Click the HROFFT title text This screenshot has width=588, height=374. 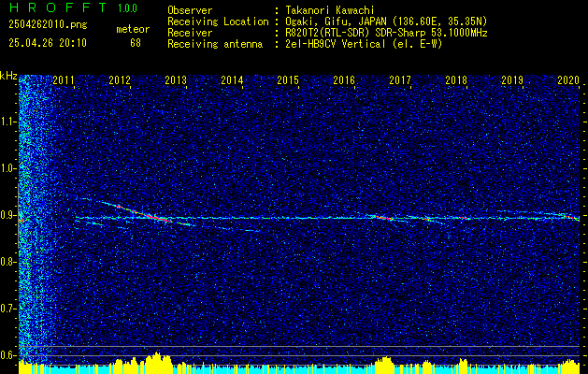pos(58,7)
